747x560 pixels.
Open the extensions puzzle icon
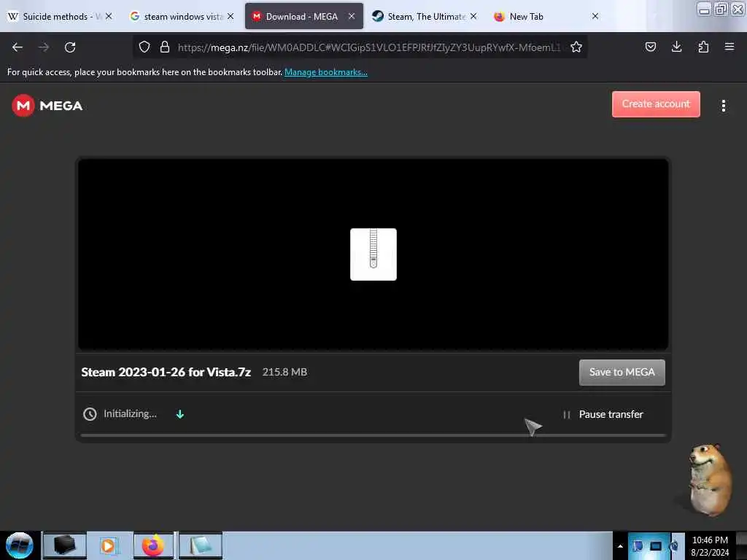coord(703,47)
